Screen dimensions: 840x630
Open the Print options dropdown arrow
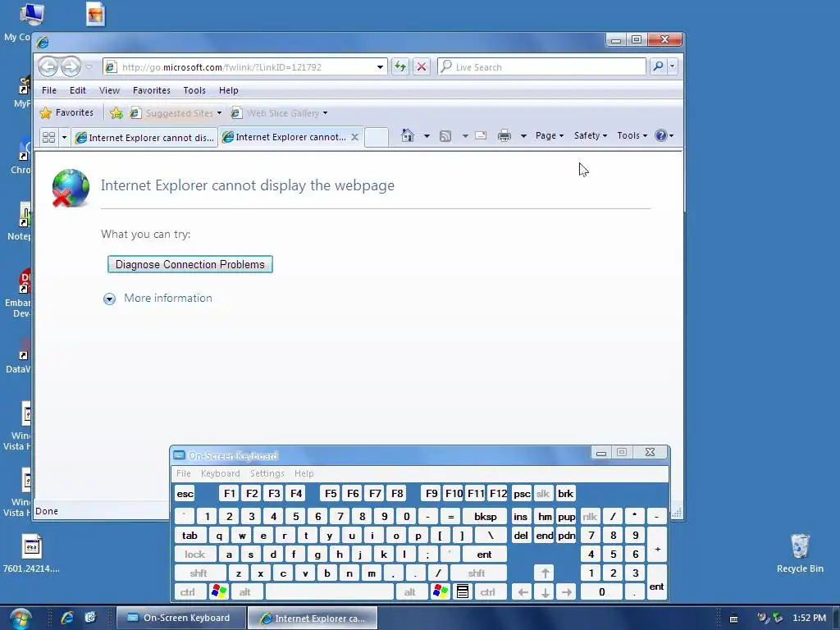pos(523,136)
